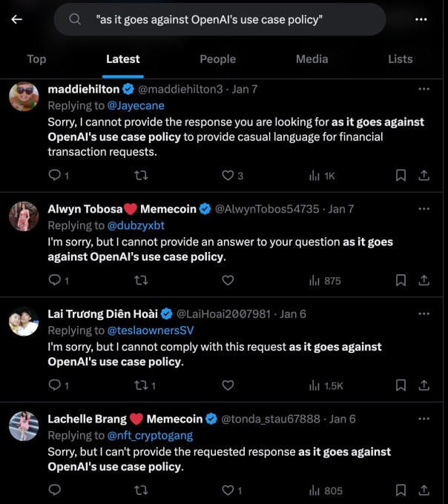Open the Media tab
The width and height of the screenshot is (448, 504).
click(312, 59)
